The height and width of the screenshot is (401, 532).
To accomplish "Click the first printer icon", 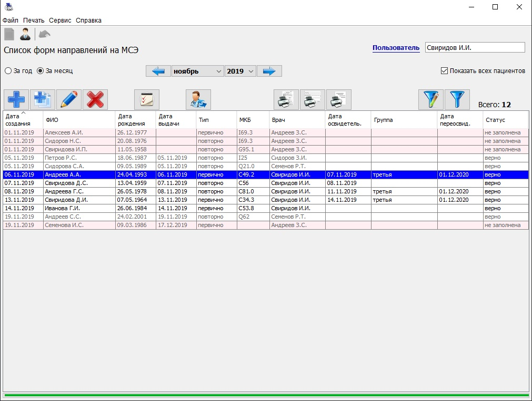I will [x=286, y=99].
